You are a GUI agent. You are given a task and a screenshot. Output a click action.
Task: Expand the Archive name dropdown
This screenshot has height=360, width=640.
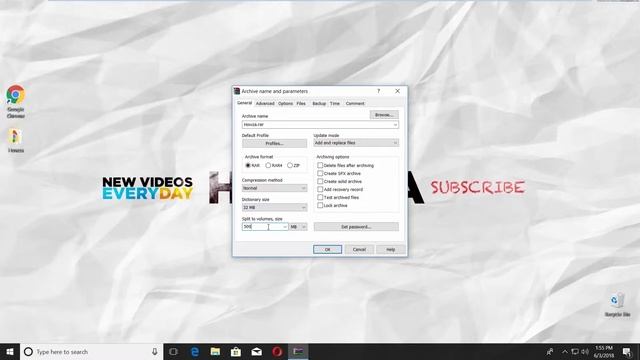click(395, 124)
